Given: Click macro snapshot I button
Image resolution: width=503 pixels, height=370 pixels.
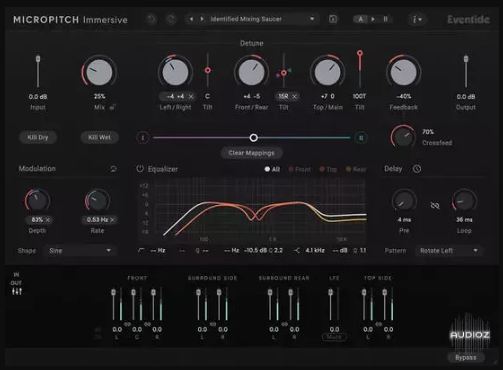Looking at the screenshot, I should [143, 138].
